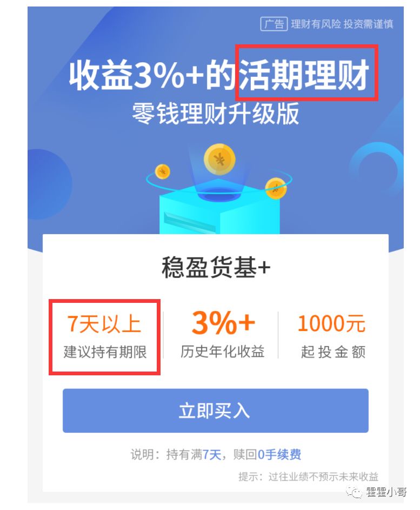The height and width of the screenshot is (510, 420).
Task: Click the 3%+ historical yield figure
Action: click(x=223, y=323)
